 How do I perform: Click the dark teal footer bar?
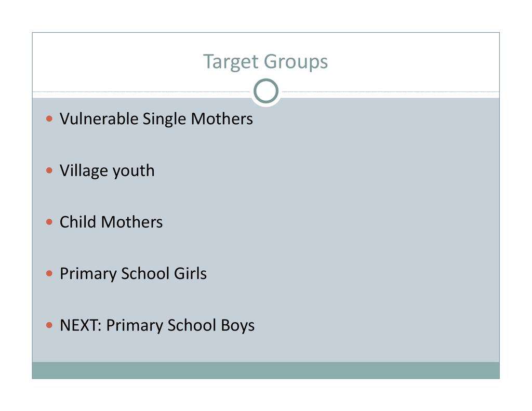(265, 370)
